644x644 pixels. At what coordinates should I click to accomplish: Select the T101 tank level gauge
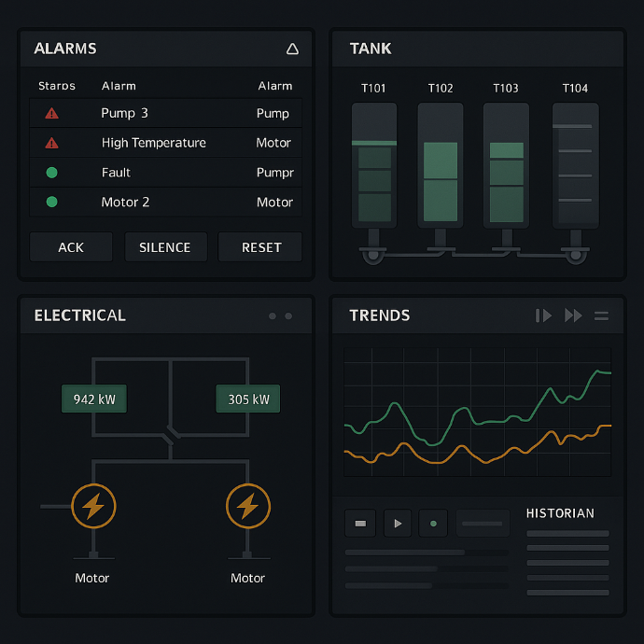tap(374, 166)
